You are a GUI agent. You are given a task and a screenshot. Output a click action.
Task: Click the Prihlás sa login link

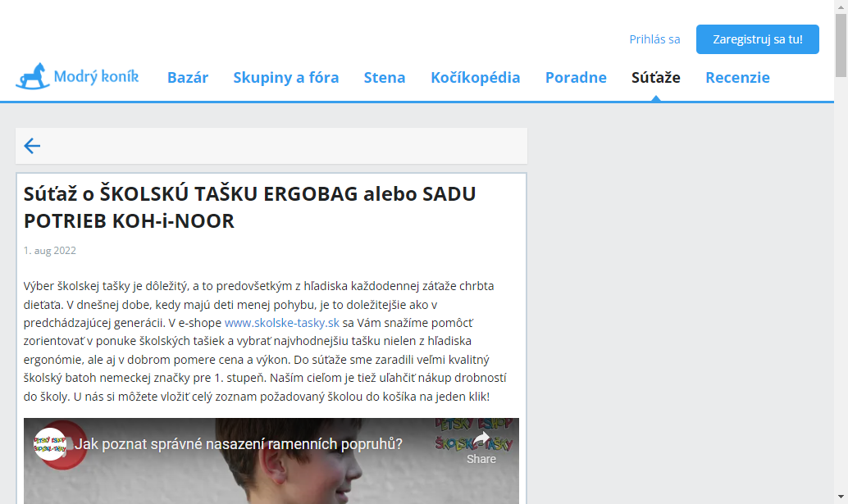pyautogui.click(x=655, y=39)
